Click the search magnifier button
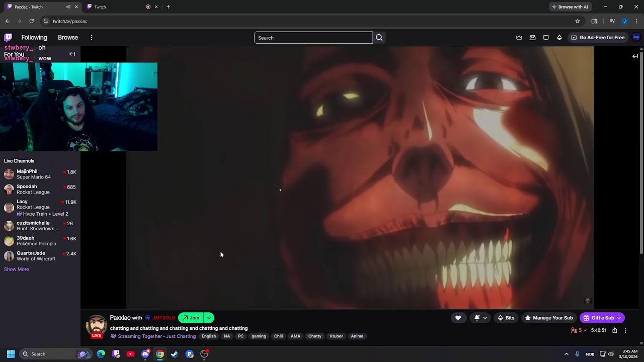This screenshot has height=362, width=644. pyautogui.click(x=379, y=38)
